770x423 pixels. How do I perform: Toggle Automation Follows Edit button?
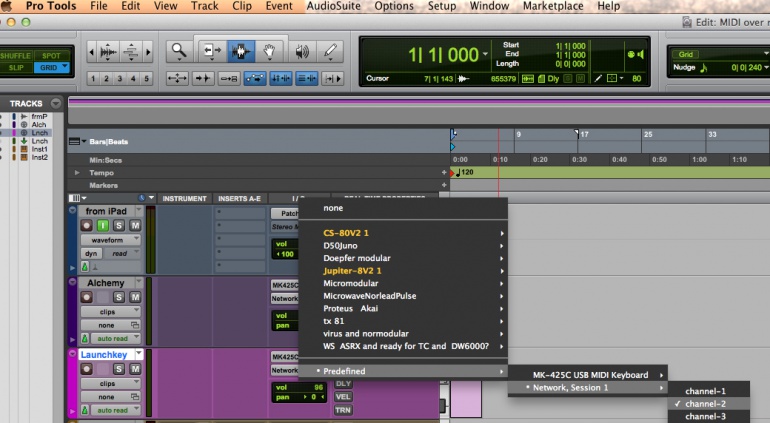pyautogui.click(x=255, y=78)
